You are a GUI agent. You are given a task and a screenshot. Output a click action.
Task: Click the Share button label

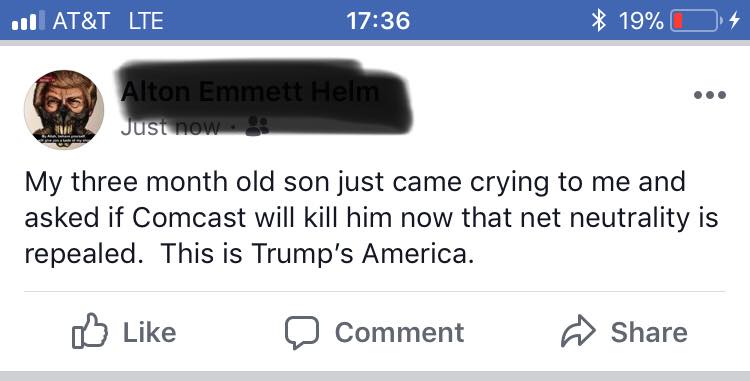[649, 332]
